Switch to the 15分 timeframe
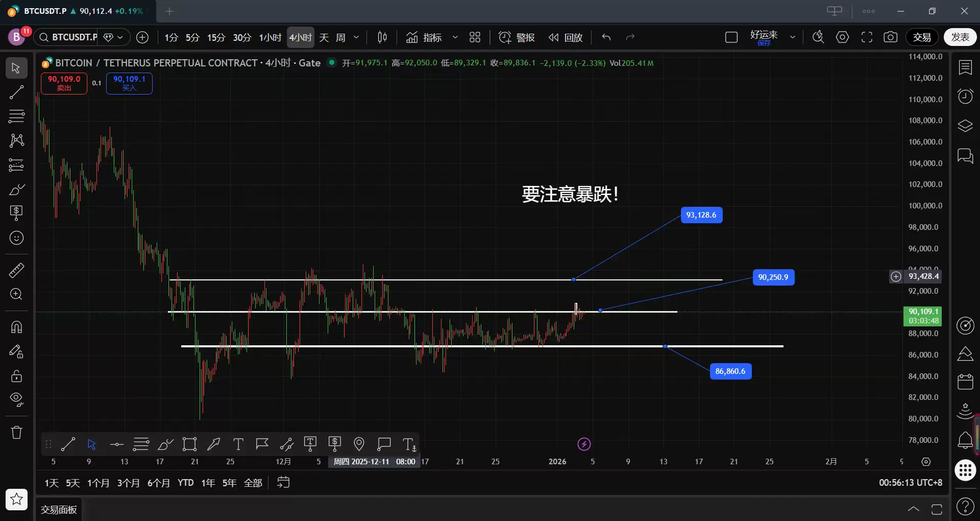Viewport: 980px width, 521px height. coord(216,37)
